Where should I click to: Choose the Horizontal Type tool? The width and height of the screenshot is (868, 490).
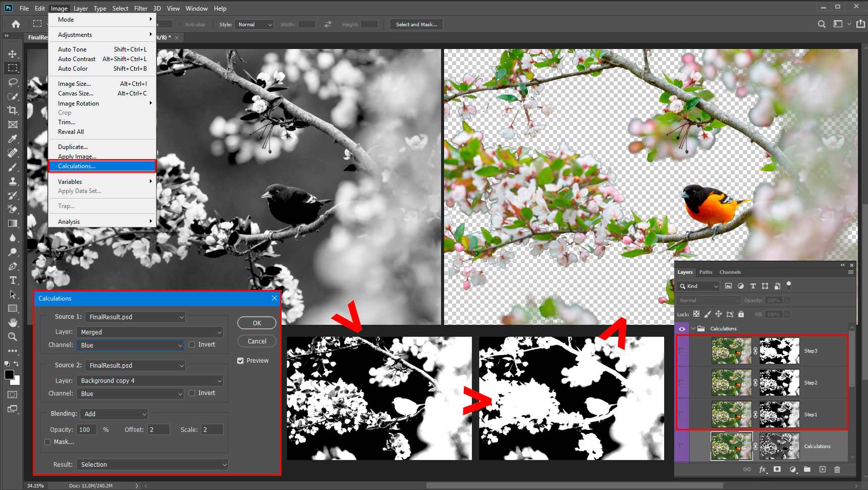pos(13,280)
